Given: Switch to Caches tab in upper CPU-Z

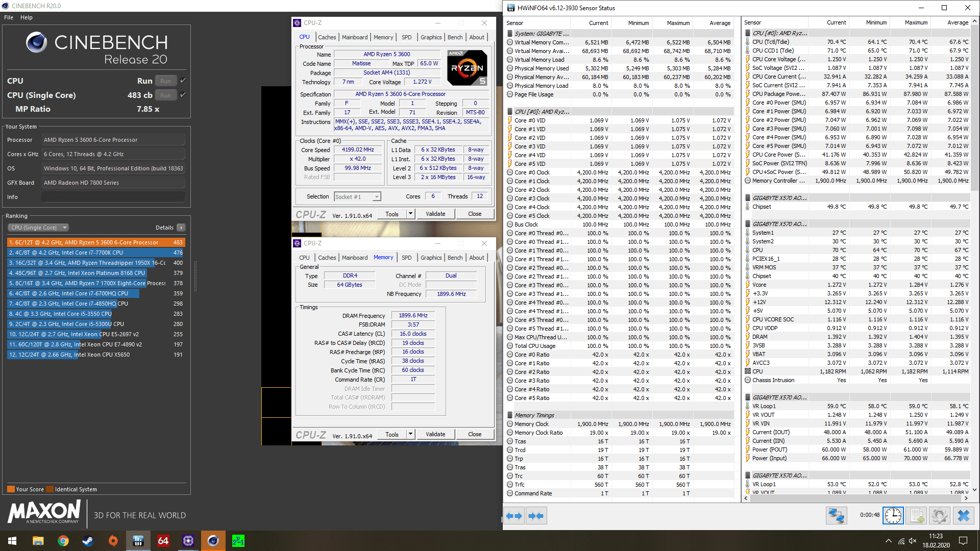Looking at the screenshot, I should [327, 37].
